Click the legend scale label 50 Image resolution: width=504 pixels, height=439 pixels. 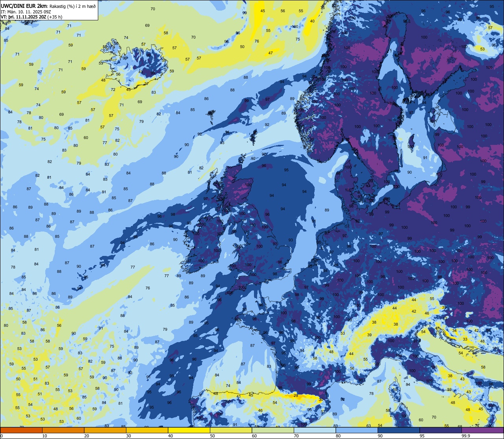click(x=212, y=436)
